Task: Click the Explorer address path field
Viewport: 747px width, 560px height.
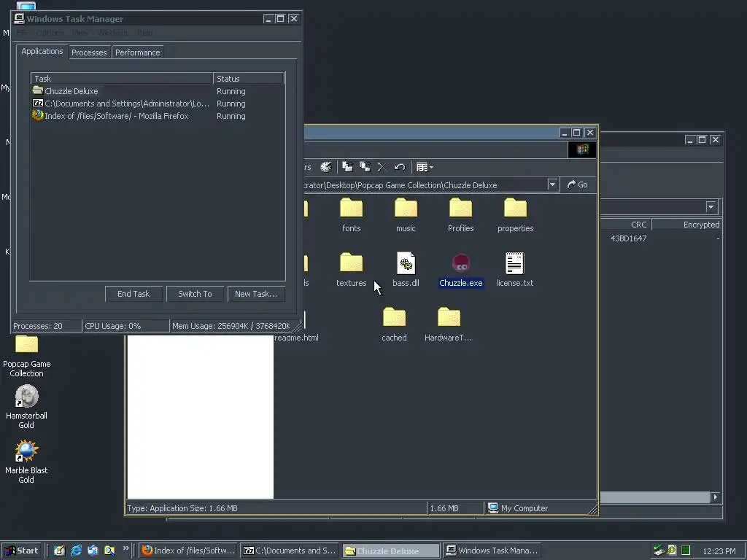Action: click(x=424, y=184)
